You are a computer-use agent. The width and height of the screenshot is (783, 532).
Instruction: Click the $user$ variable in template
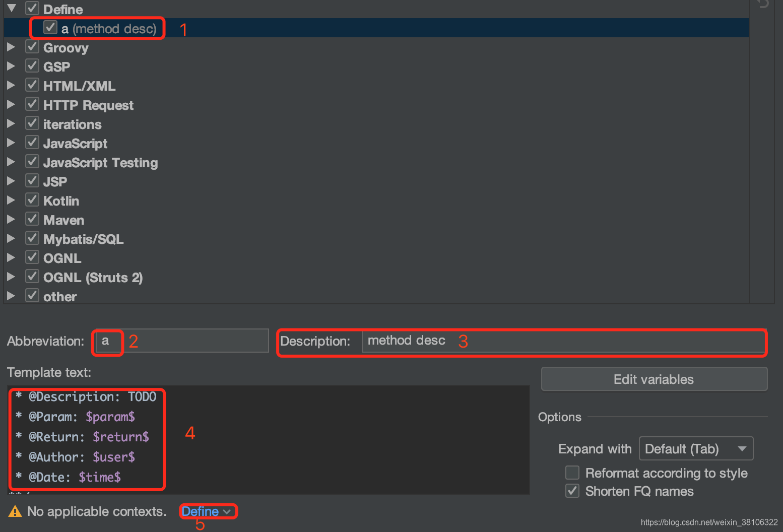click(x=114, y=457)
